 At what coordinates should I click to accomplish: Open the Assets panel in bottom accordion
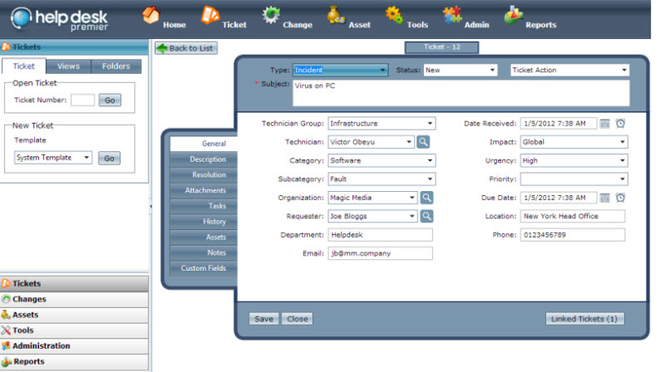[74, 315]
